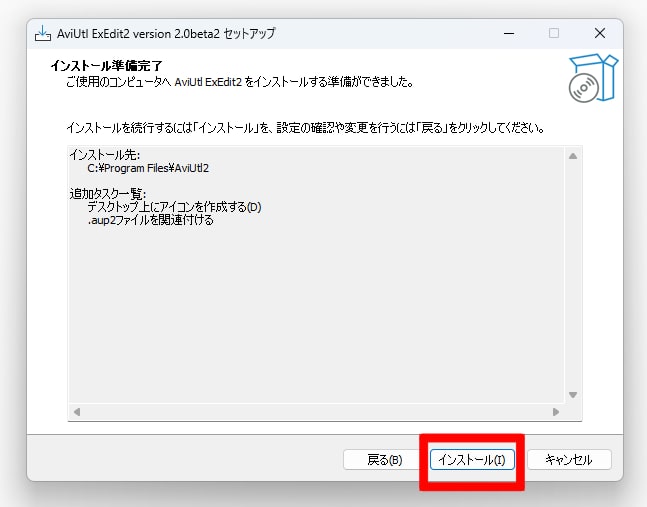The height and width of the screenshot is (507, 647).
Task: Go back with the 戻る(B) button
Action: coord(384,460)
